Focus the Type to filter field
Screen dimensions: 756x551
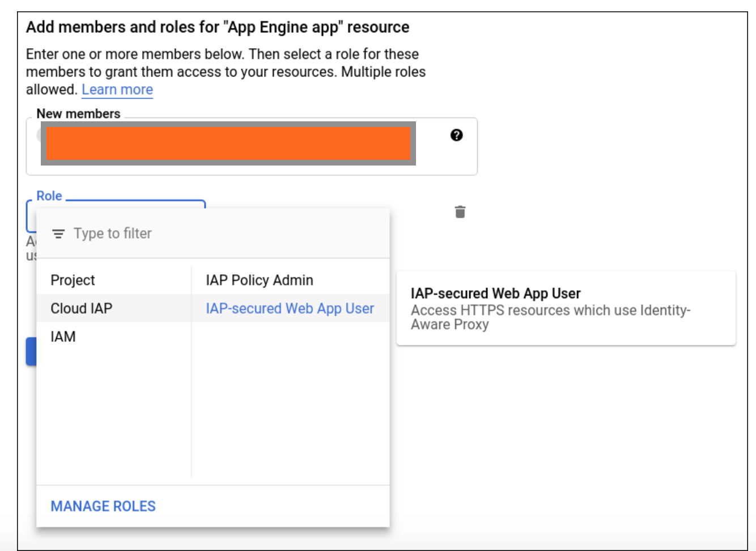pyautogui.click(x=213, y=234)
